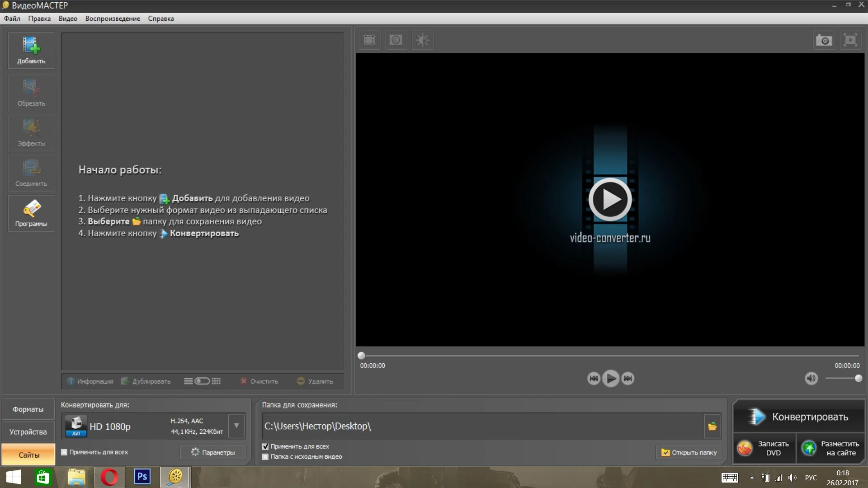Open the Видео menu
The image size is (868, 488).
[x=68, y=19]
